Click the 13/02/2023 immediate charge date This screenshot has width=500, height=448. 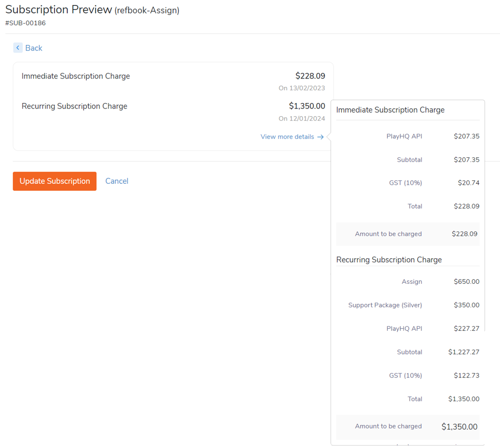click(x=302, y=88)
